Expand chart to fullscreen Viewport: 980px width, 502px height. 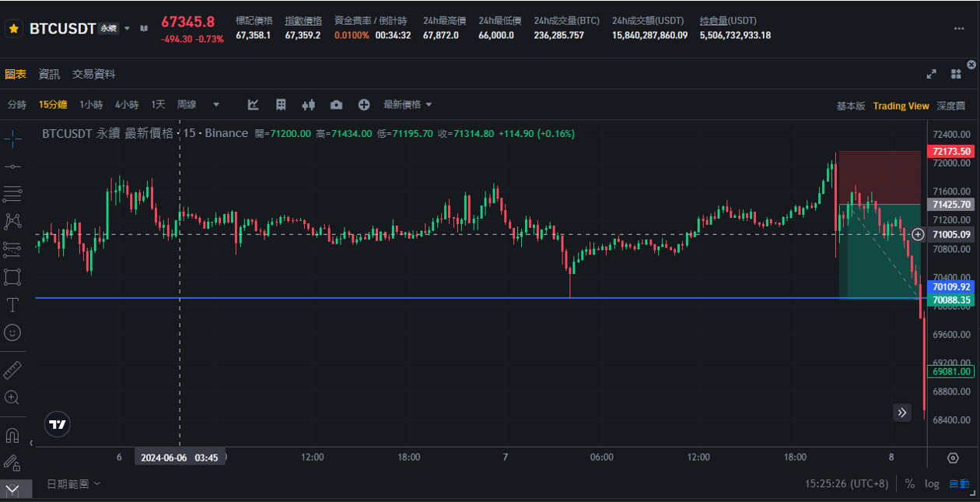click(931, 74)
